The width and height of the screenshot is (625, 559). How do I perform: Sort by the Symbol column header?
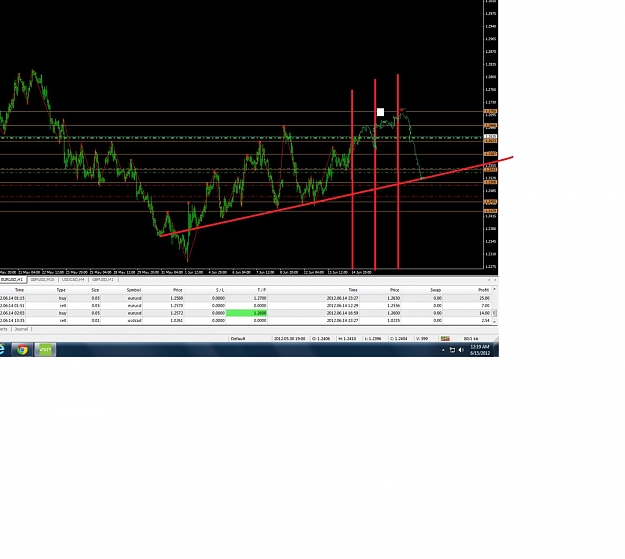pyautogui.click(x=134, y=290)
